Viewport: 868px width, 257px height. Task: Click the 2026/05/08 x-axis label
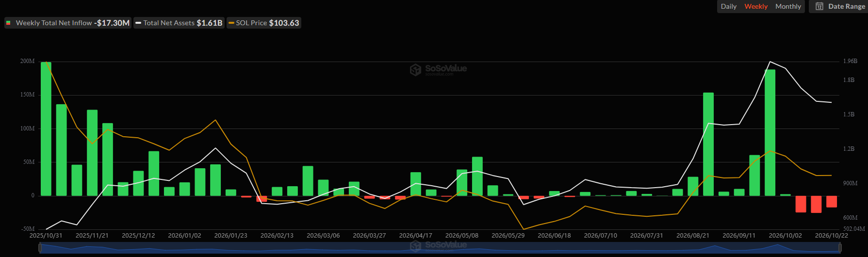coord(462,236)
